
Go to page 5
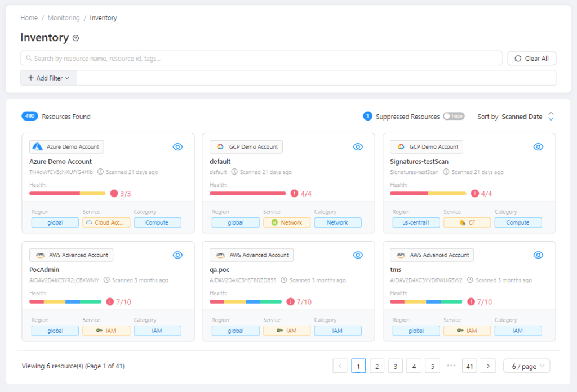(432, 366)
